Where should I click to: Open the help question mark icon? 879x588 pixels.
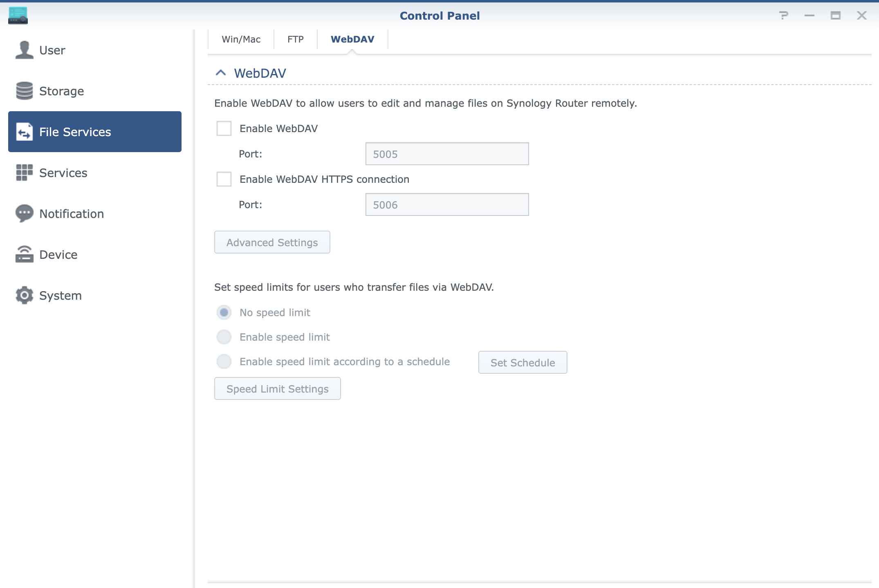coord(783,16)
